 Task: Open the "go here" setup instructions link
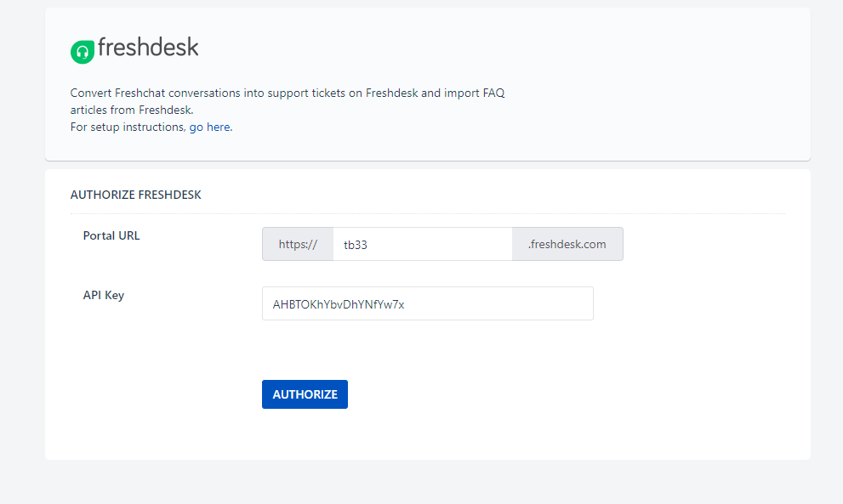(x=209, y=127)
